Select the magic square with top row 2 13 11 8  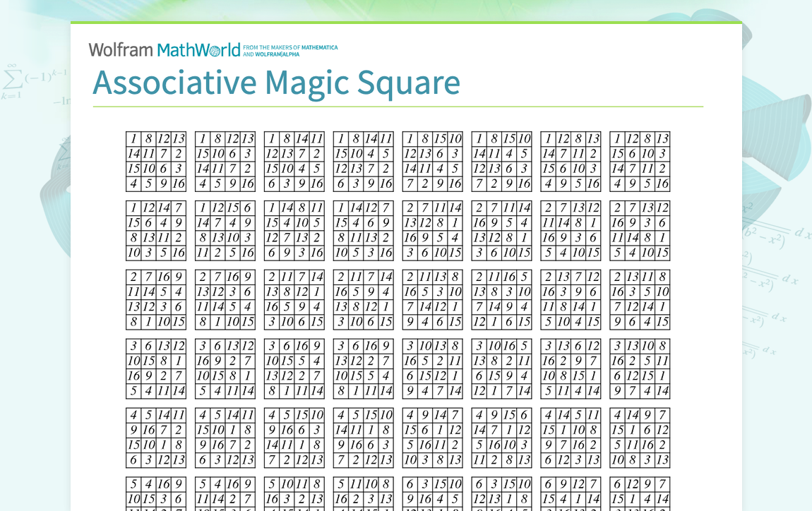tap(640, 300)
